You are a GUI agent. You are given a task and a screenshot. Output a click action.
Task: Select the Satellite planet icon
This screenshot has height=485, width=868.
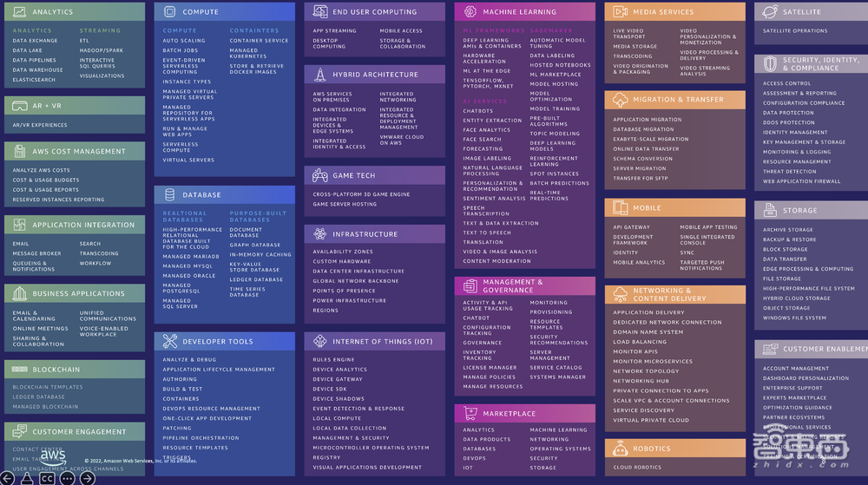pos(770,12)
